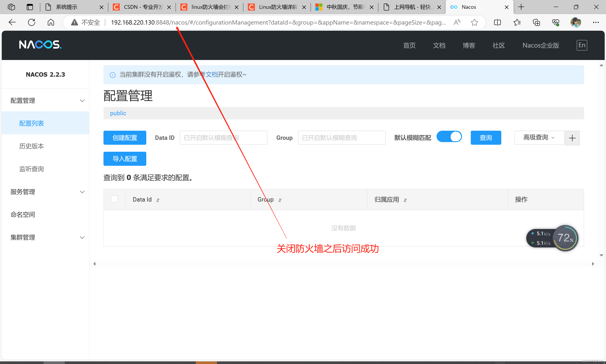This screenshot has width=606, height=364.
Task: Sort by Data Id column
Action: tap(158, 200)
